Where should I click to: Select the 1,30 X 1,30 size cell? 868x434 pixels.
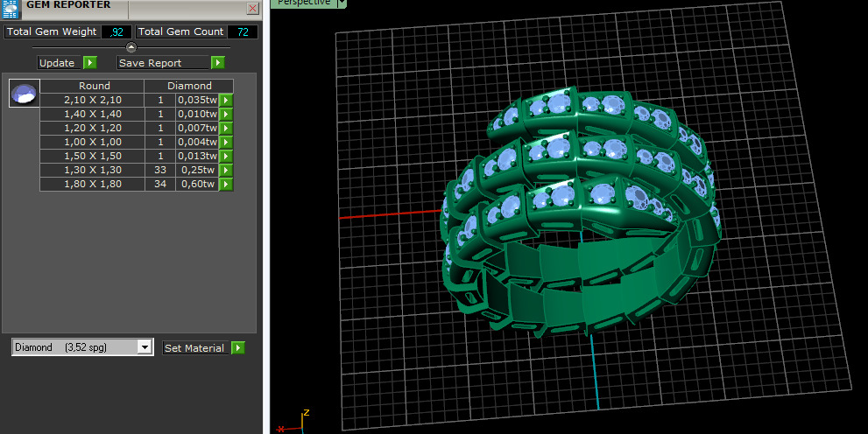point(93,170)
